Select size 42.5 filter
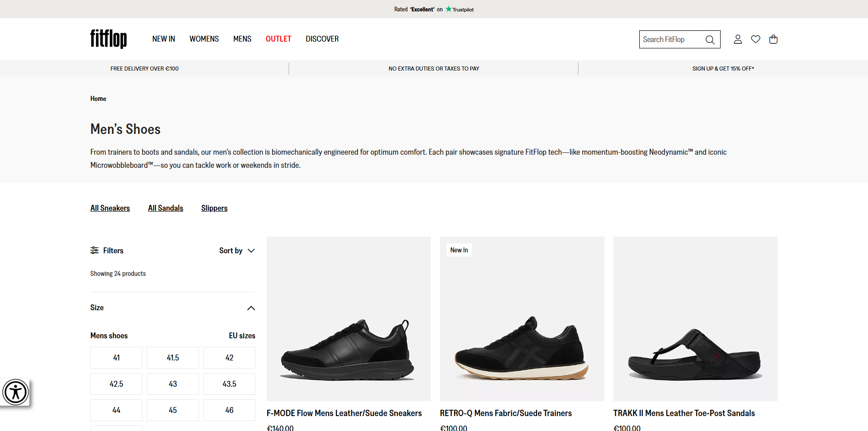The image size is (868, 431). click(116, 384)
